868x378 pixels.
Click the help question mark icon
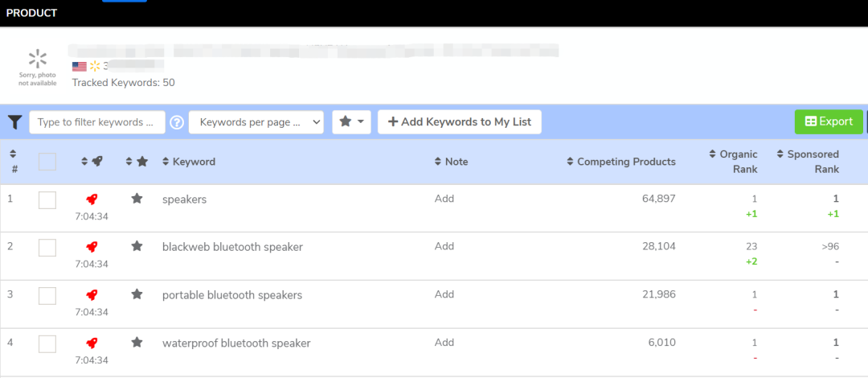177,122
